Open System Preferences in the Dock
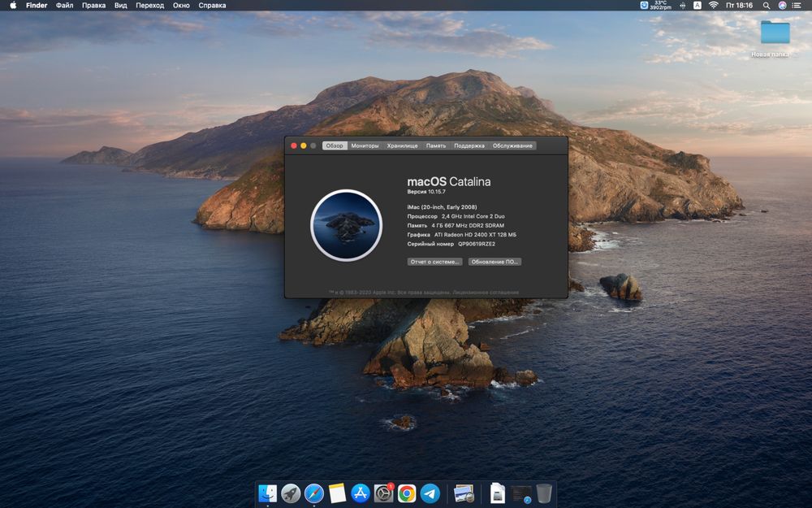The width and height of the screenshot is (812, 508). (384, 493)
